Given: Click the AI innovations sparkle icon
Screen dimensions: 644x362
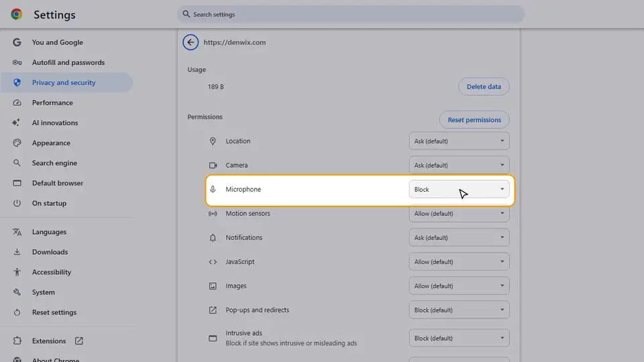Looking at the screenshot, I should pos(16,123).
